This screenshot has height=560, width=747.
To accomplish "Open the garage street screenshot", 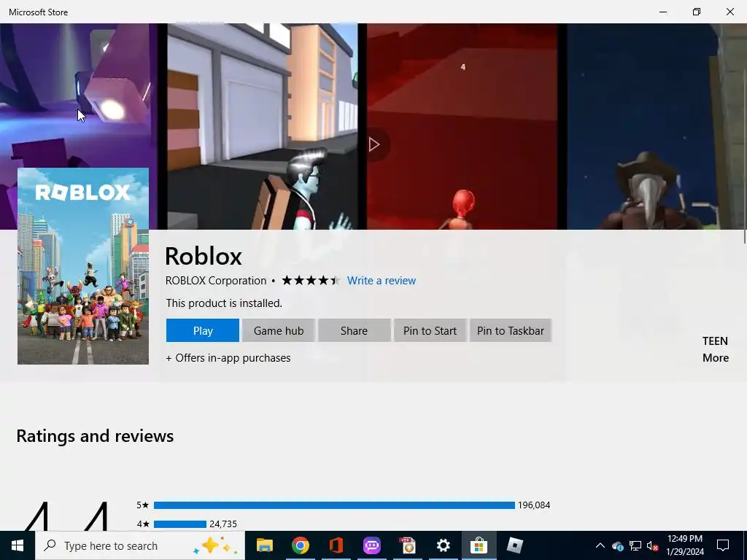I will click(262, 126).
